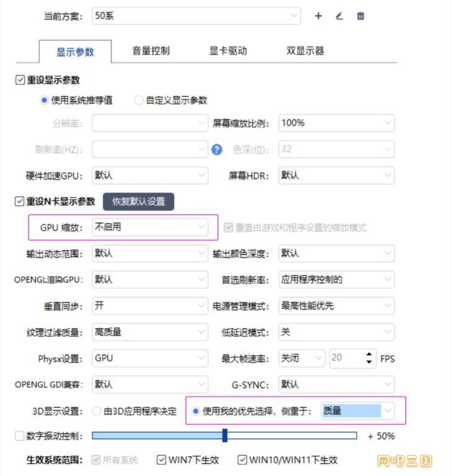Switch to the 双显示器 tab
The width and height of the screenshot is (451, 476).
pyautogui.click(x=305, y=51)
